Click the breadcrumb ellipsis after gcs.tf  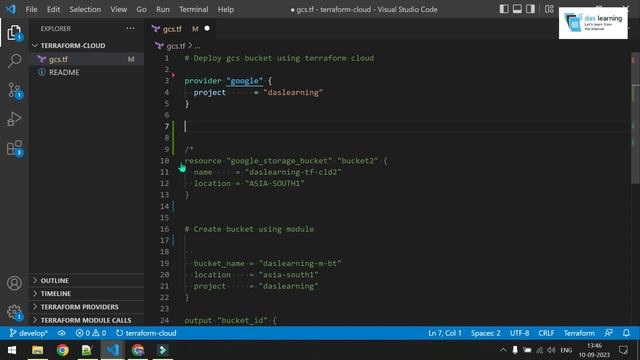pyautogui.click(x=197, y=46)
